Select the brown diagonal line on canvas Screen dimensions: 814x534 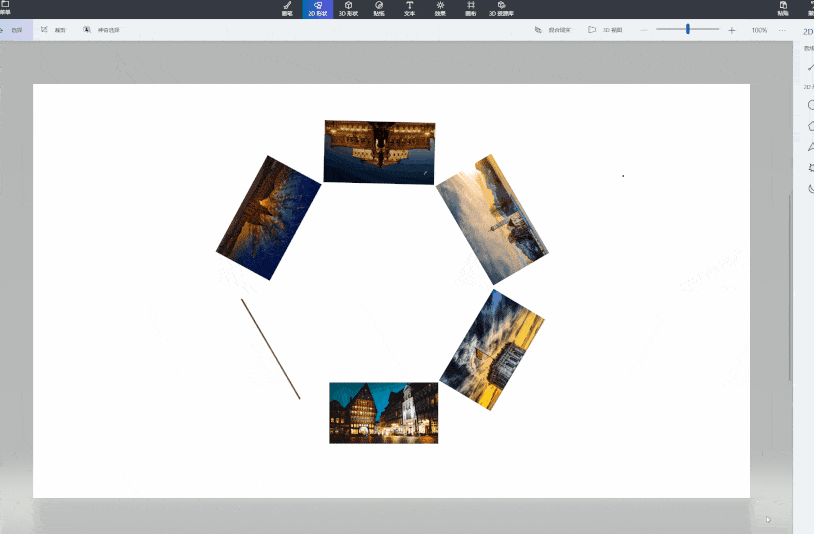[x=270, y=349]
